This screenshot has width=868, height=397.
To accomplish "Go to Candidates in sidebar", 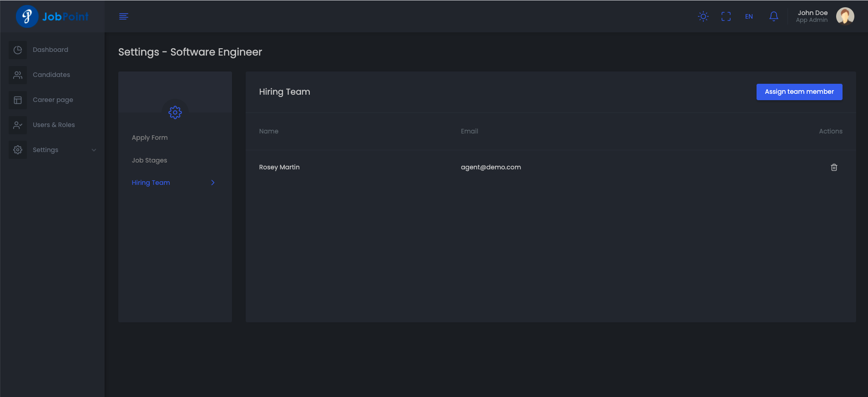I will pyautogui.click(x=51, y=75).
